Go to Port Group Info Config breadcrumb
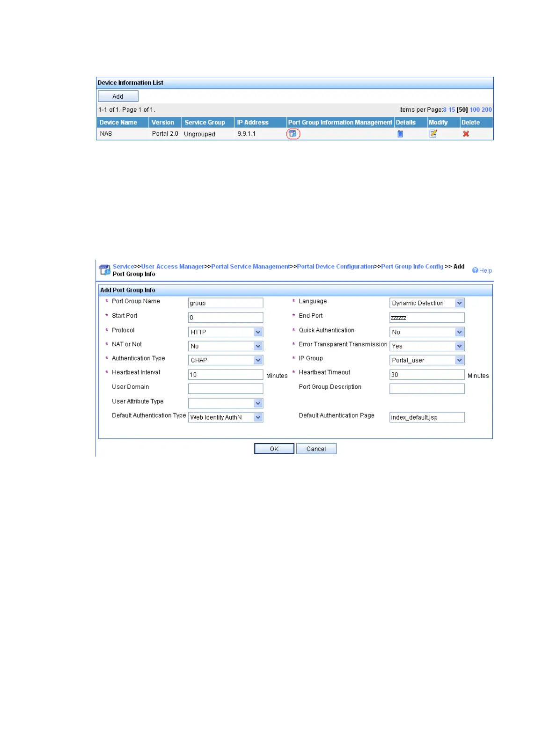 pos(412,267)
